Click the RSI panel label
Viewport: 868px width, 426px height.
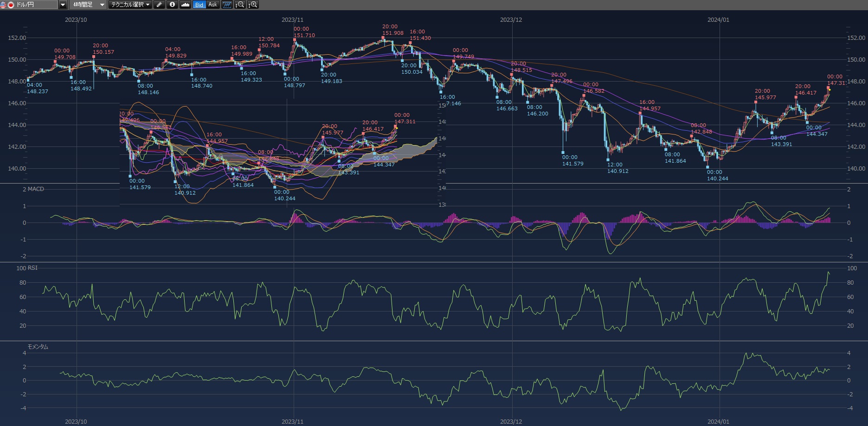(x=32, y=268)
